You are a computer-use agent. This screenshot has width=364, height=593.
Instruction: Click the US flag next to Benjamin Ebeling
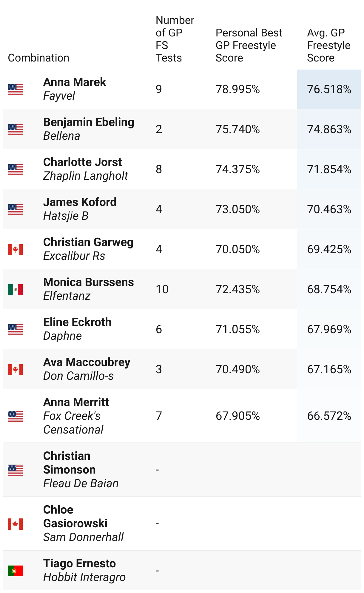[x=16, y=129]
